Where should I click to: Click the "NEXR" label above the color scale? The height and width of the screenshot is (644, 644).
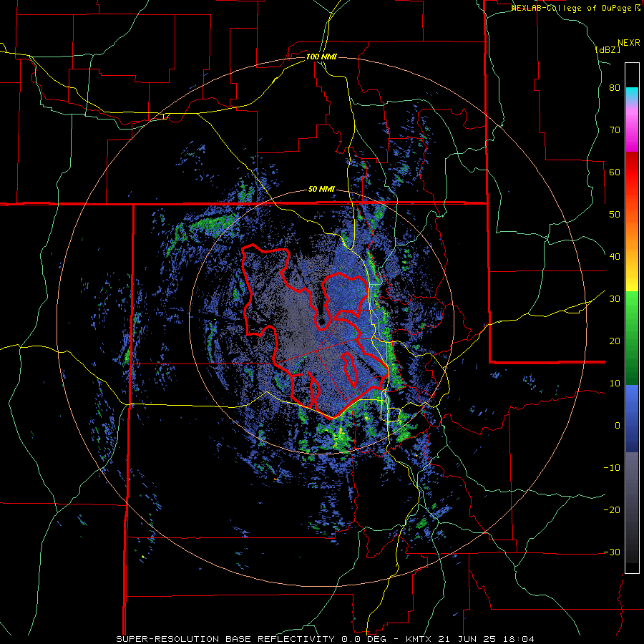[x=628, y=43]
